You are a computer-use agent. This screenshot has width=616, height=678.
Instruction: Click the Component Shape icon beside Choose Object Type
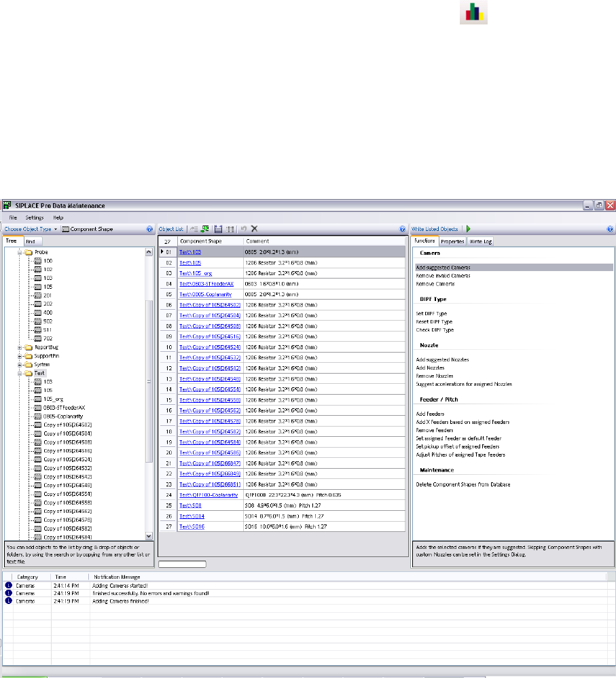65,229
